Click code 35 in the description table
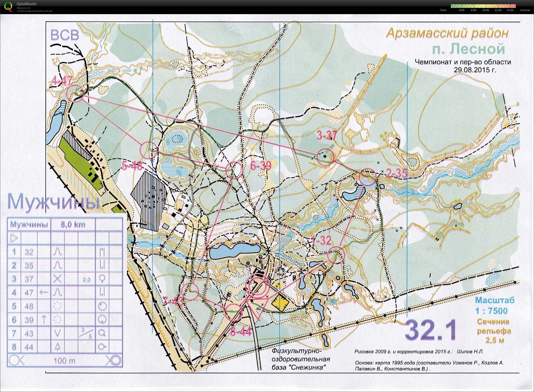 click(x=29, y=266)
